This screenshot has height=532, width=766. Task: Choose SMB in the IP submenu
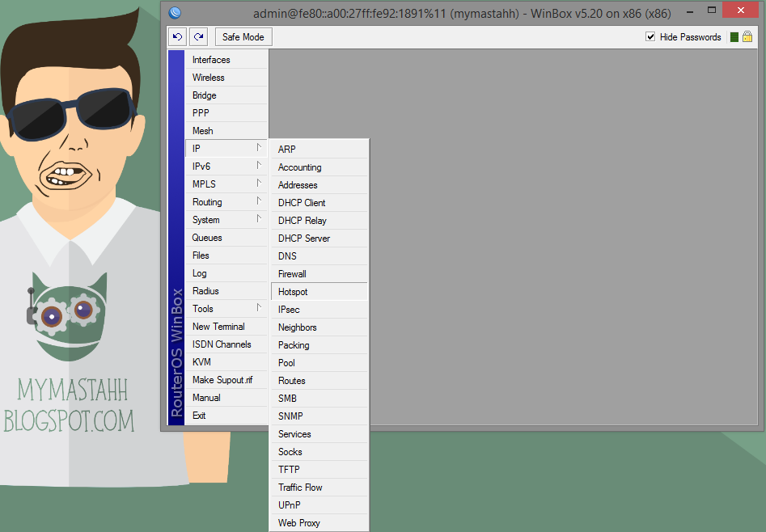pyautogui.click(x=319, y=398)
